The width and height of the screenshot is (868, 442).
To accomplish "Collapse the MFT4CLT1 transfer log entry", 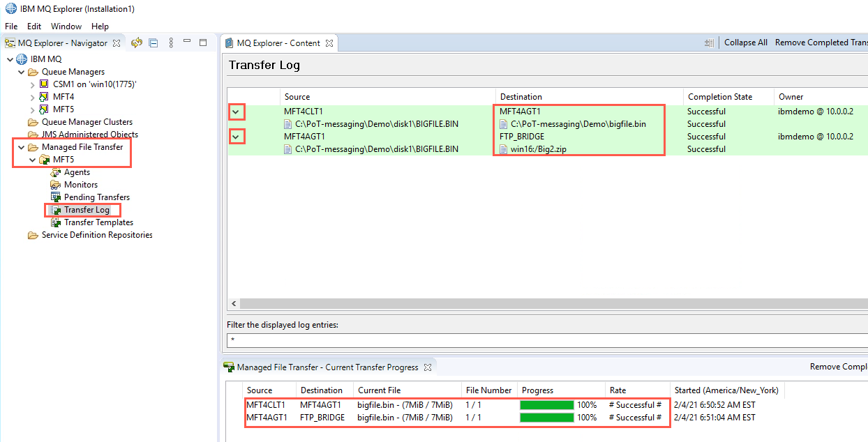I will click(x=237, y=112).
